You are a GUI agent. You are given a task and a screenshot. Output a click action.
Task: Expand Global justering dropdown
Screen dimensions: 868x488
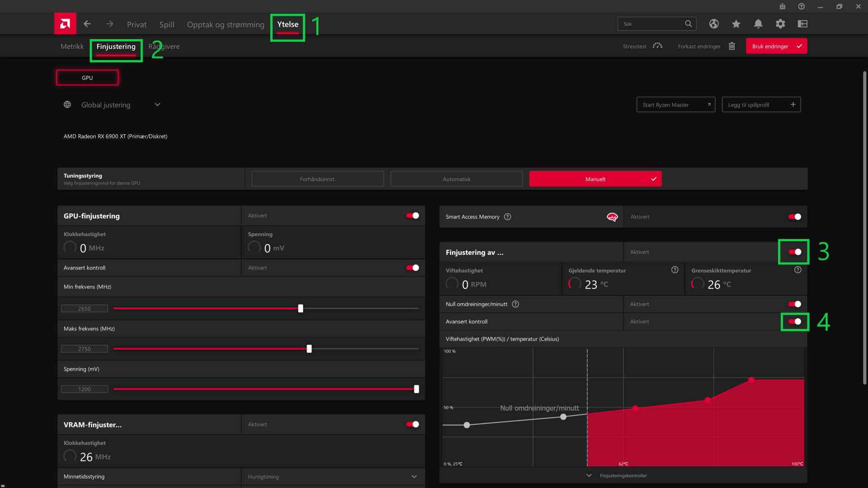(x=157, y=104)
